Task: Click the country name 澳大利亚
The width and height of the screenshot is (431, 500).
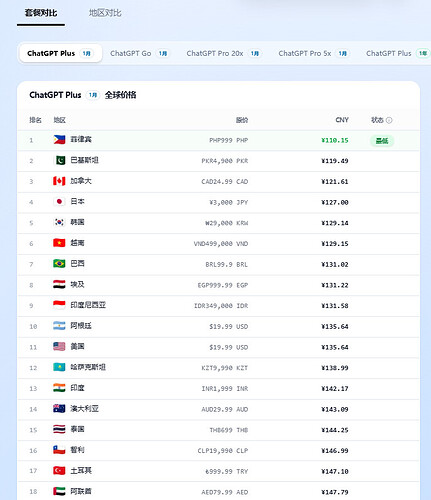Action: (x=85, y=409)
